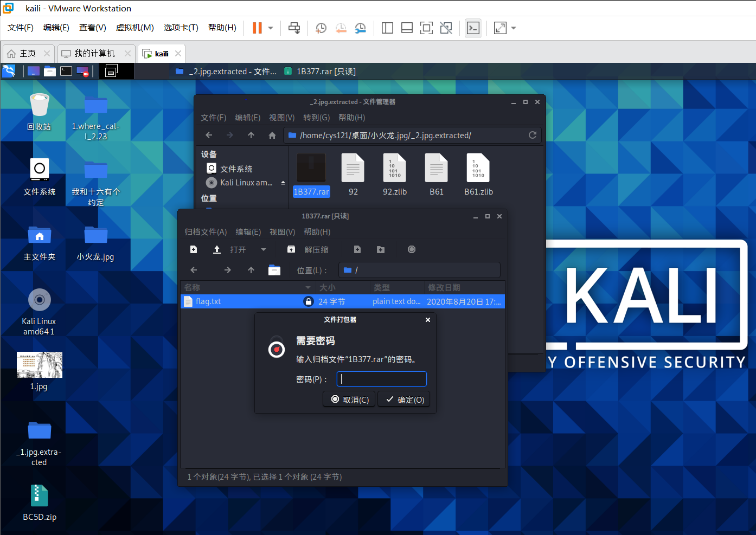The width and height of the screenshot is (756, 535).
Task: Eject the Kali Linux amd64 device
Action: click(x=283, y=183)
